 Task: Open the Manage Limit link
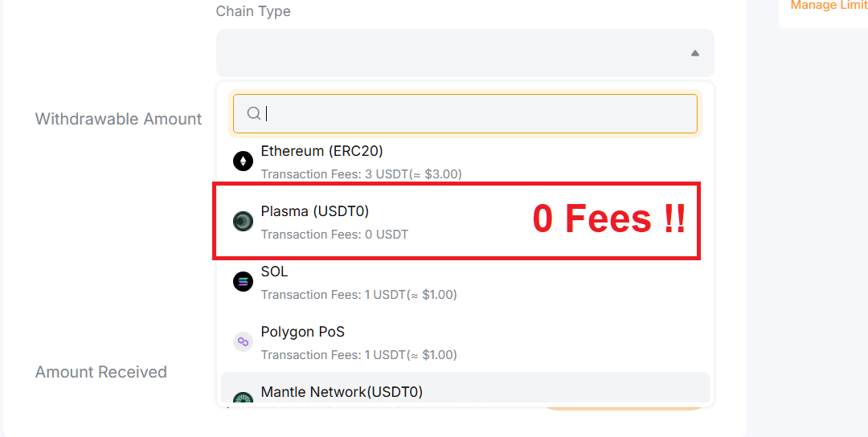point(829,6)
